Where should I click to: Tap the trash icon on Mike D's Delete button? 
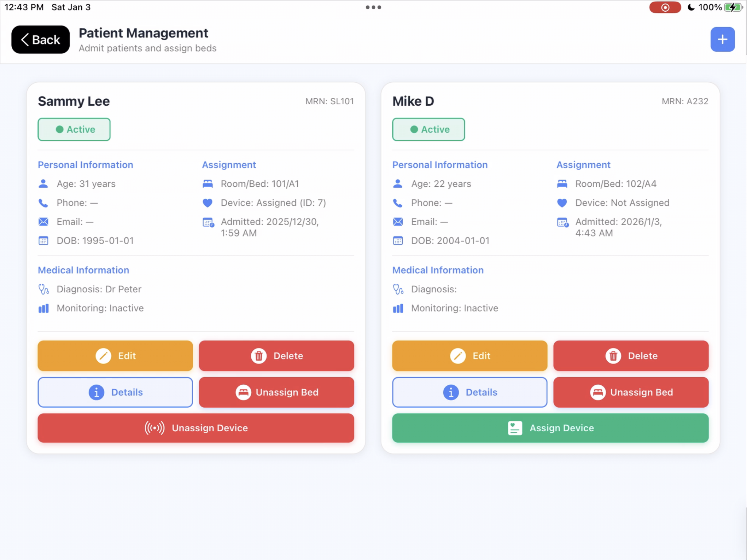coord(613,355)
